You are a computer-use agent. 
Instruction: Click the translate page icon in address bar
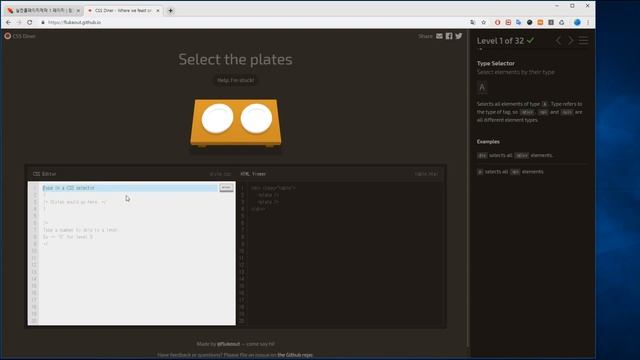(x=473, y=22)
